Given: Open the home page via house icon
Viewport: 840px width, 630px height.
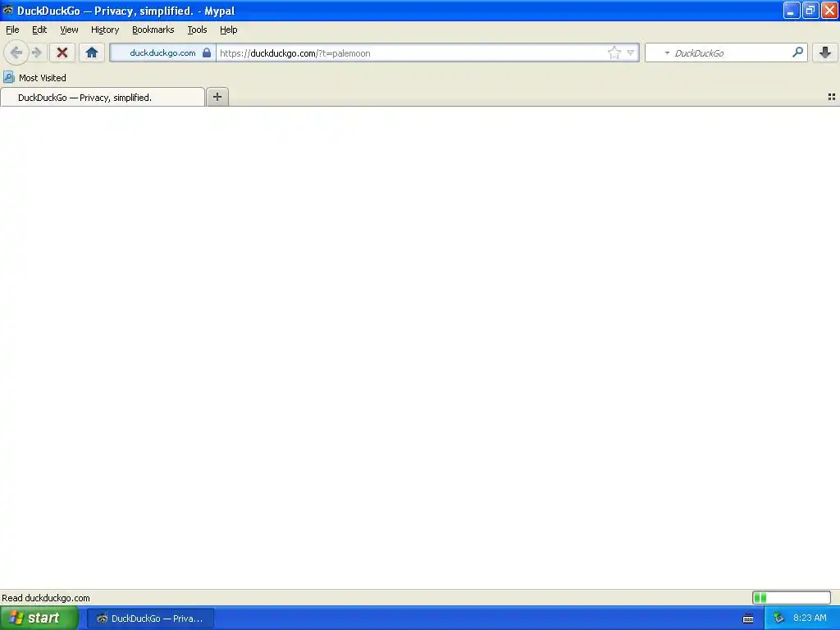Looking at the screenshot, I should 92,52.
